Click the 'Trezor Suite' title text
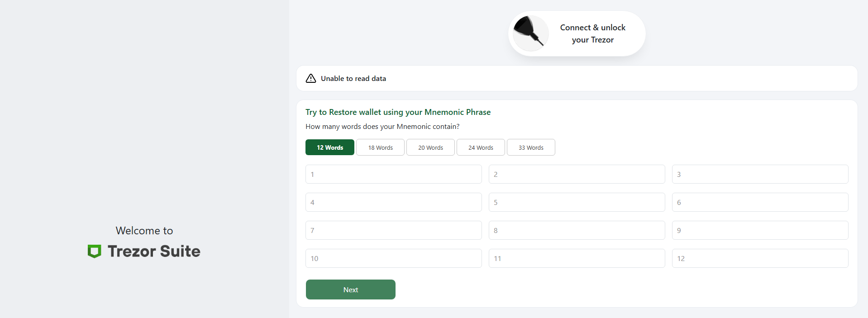The image size is (868, 318). [x=154, y=252]
